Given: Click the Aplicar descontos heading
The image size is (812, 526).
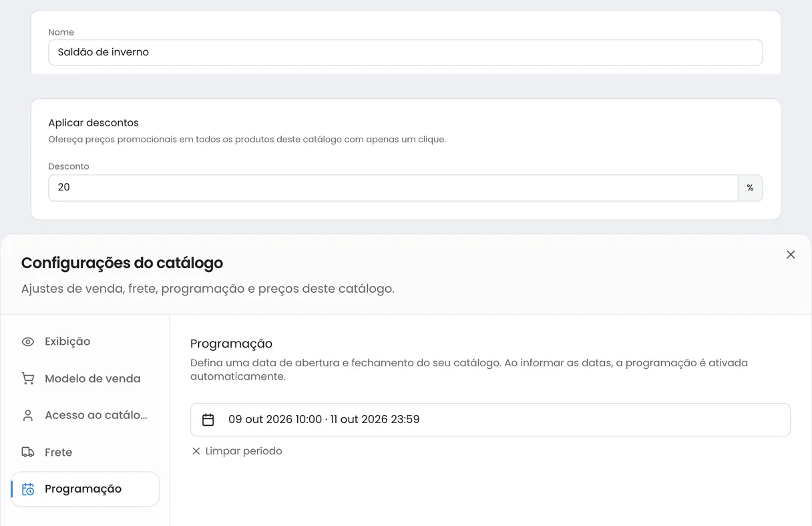Looking at the screenshot, I should point(93,123).
